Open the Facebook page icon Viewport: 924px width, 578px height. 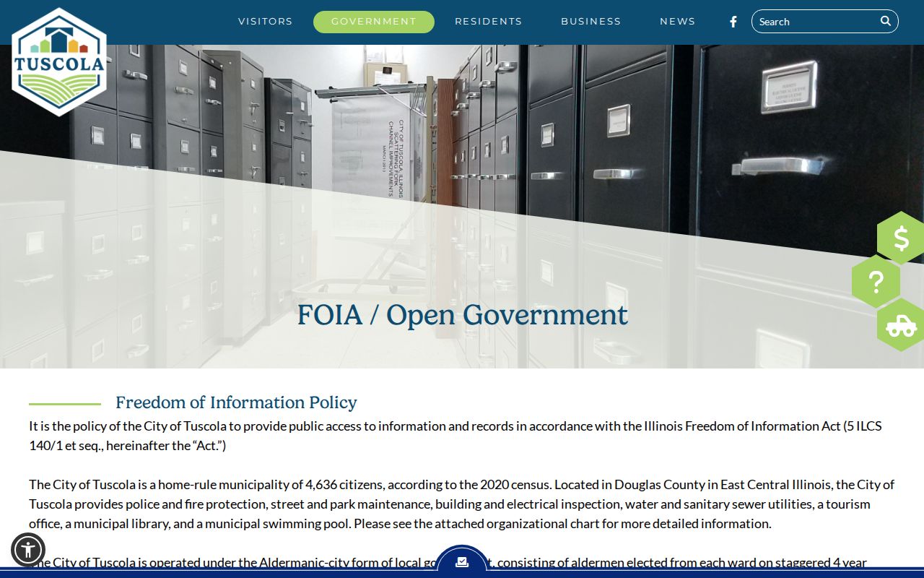pyautogui.click(x=733, y=22)
